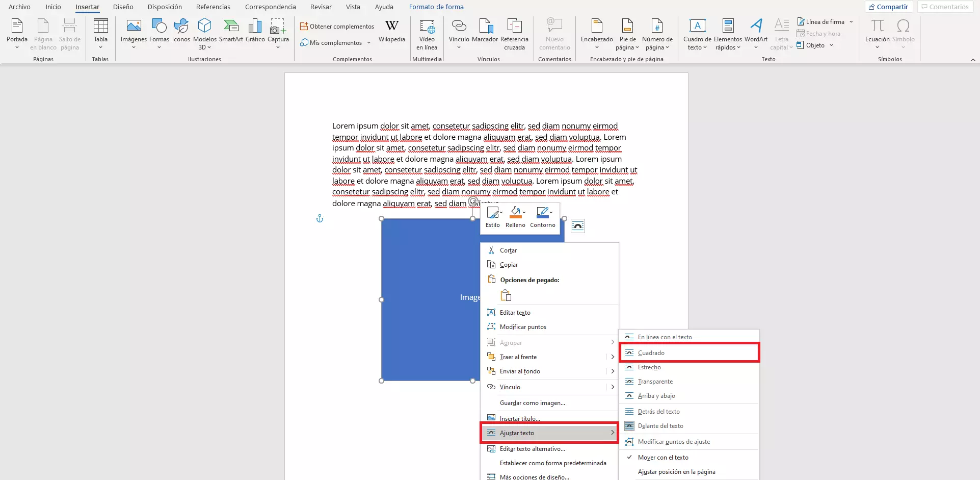Insert a Gráfico chart
The width and height of the screenshot is (980, 480).
point(255,31)
